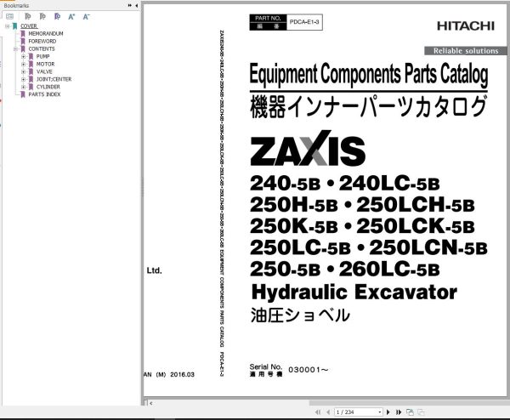Click the serial number 030001~
Screen dimensions: 510x420
[x=308, y=370]
